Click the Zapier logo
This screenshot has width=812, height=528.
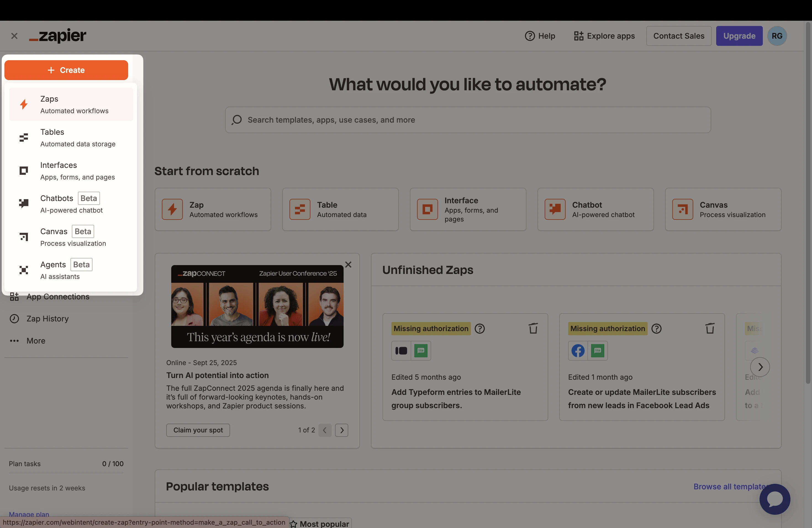pos(58,36)
